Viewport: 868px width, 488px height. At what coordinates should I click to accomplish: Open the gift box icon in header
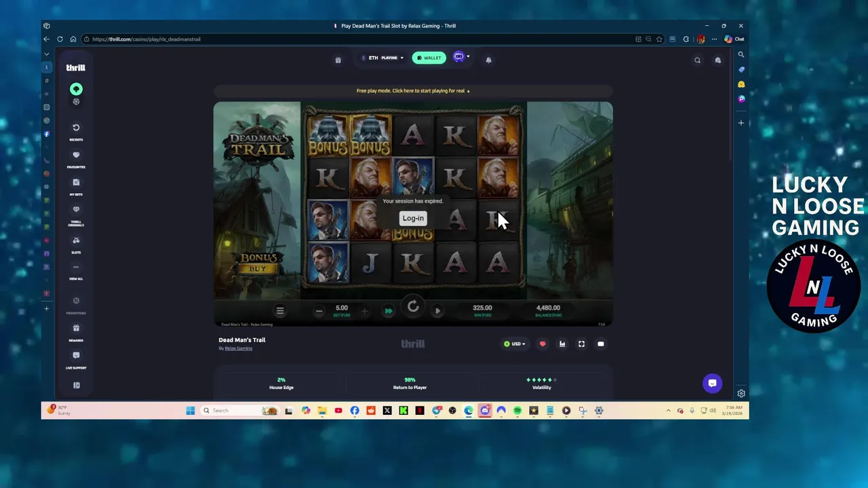tap(338, 60)
